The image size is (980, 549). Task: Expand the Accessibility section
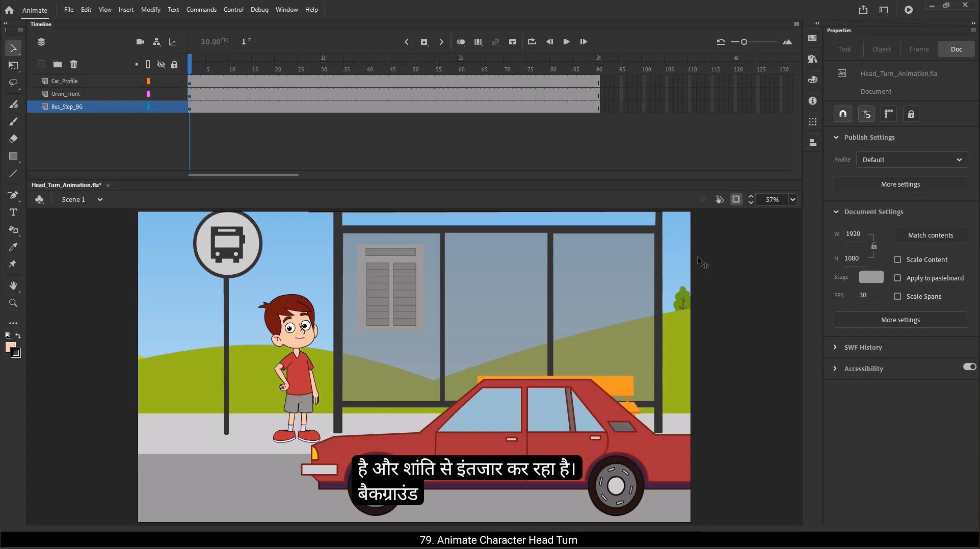pos(835,369)
